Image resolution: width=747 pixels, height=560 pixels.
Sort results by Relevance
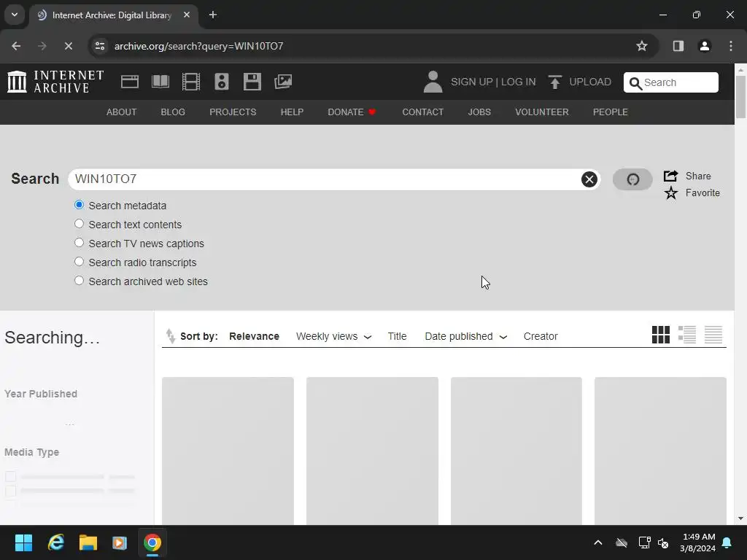[254, 336]
